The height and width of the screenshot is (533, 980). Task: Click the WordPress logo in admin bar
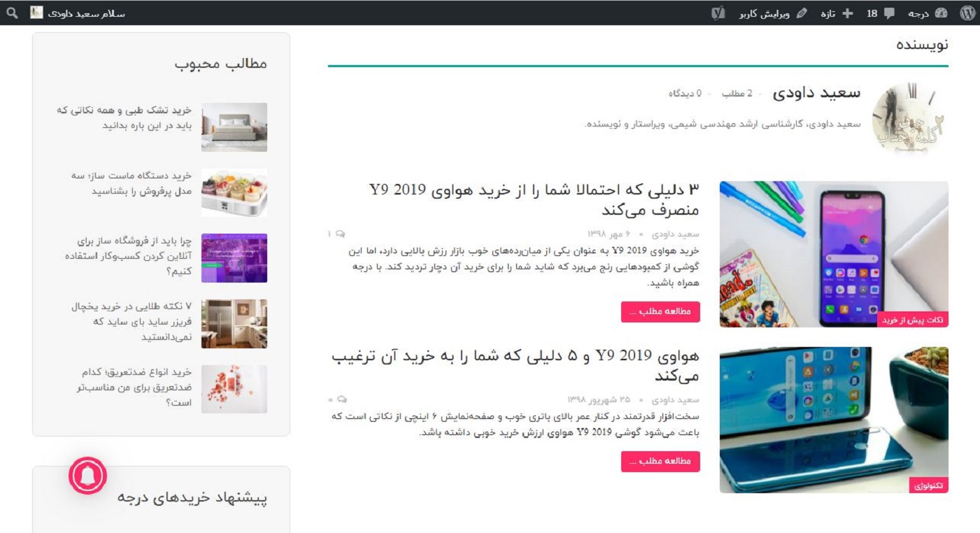click(x=967, y=13)
